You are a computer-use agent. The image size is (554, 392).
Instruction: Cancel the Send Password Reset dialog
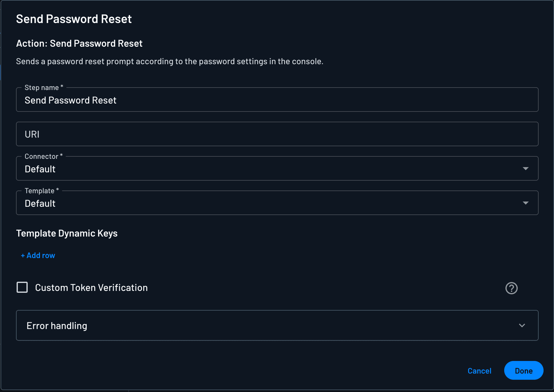479,371
